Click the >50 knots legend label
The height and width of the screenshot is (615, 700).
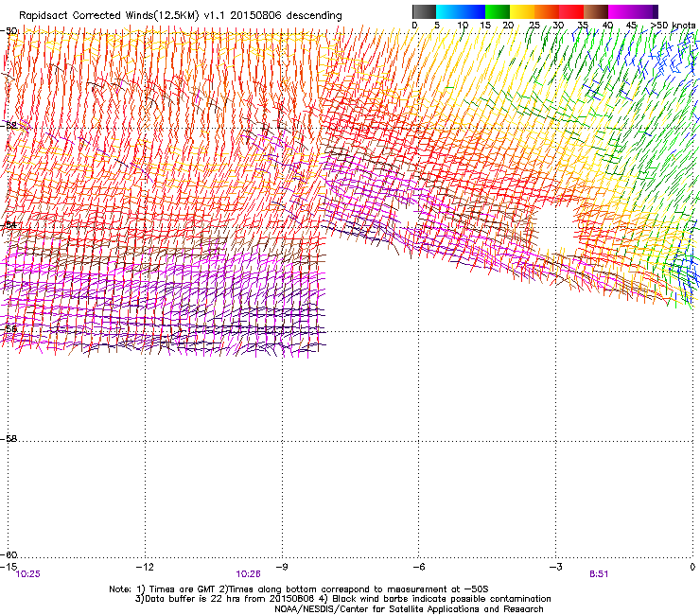673,26
